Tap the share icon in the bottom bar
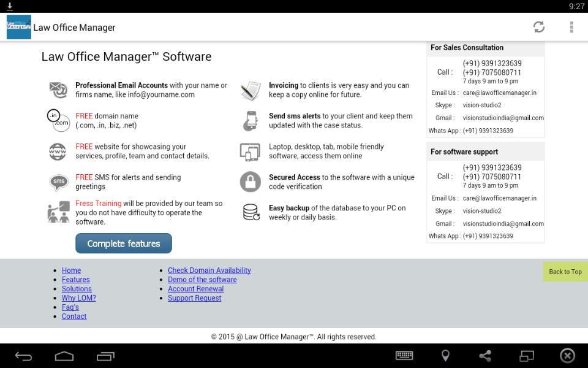 (x=485, y=356)
